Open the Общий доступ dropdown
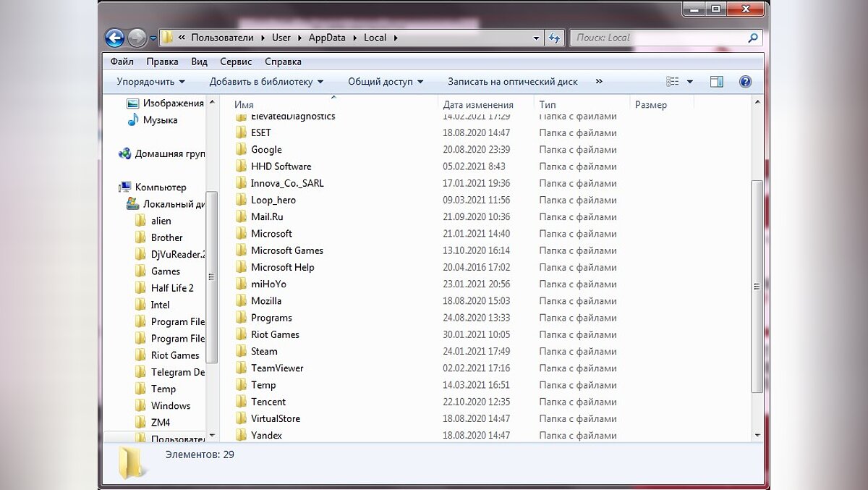Screen dimensions: 868x490 click(x=386, y=82)
